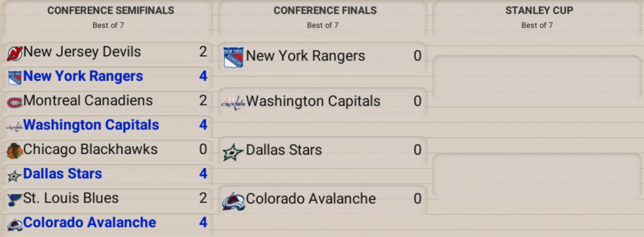644x237 pixels.
Task: Open the bold New York Rangers semifinals winner link
Action: [83, 76]
